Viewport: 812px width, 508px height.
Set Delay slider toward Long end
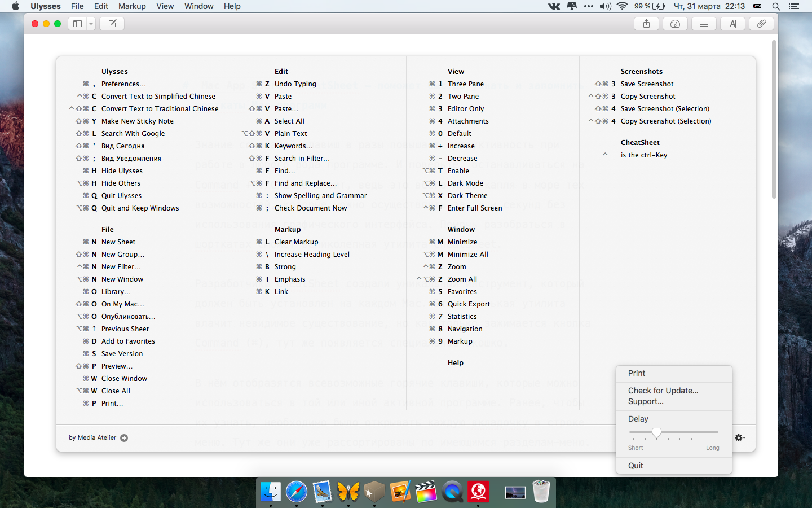coord(715,432)
